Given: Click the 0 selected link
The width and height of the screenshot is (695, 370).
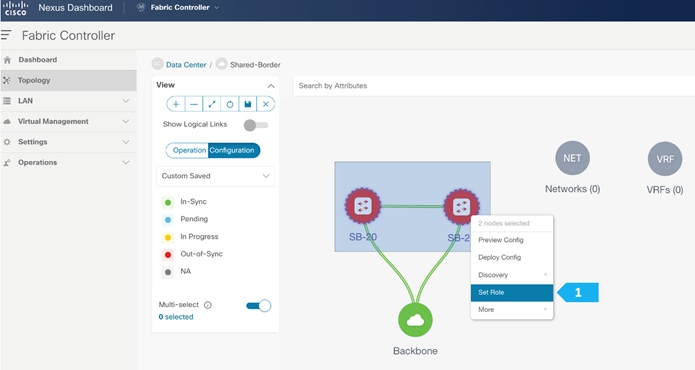Looking at the screenshot, I should pos(176,317).
